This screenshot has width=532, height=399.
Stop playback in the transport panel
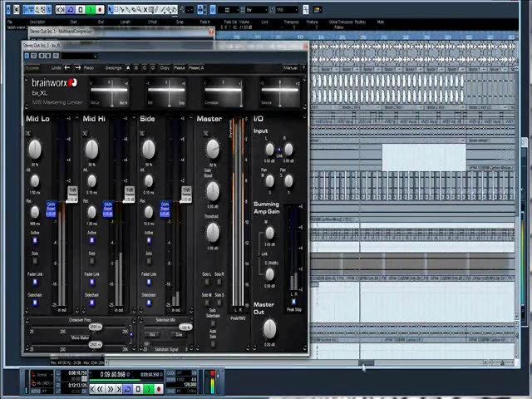click(138, 389)
